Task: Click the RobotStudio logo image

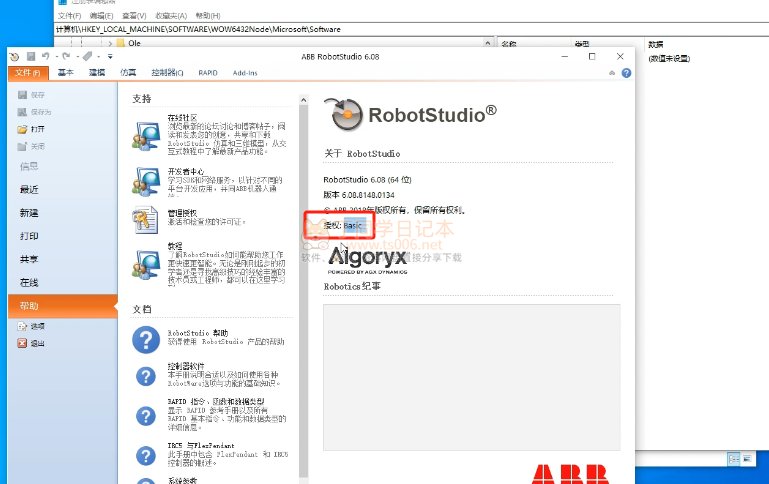Action: tap(409, 114)
